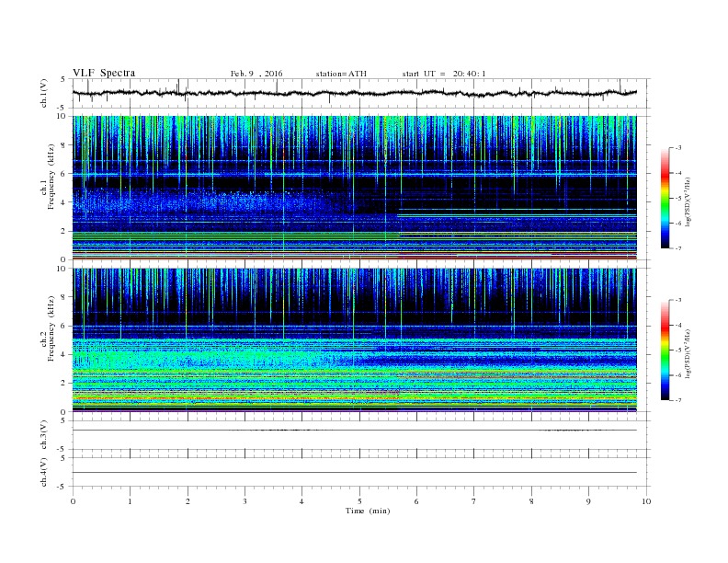This screenshot has height=563, width=728.
Task: Click the "start UT = 20:40:1" header text
Action: pos(443,74)
